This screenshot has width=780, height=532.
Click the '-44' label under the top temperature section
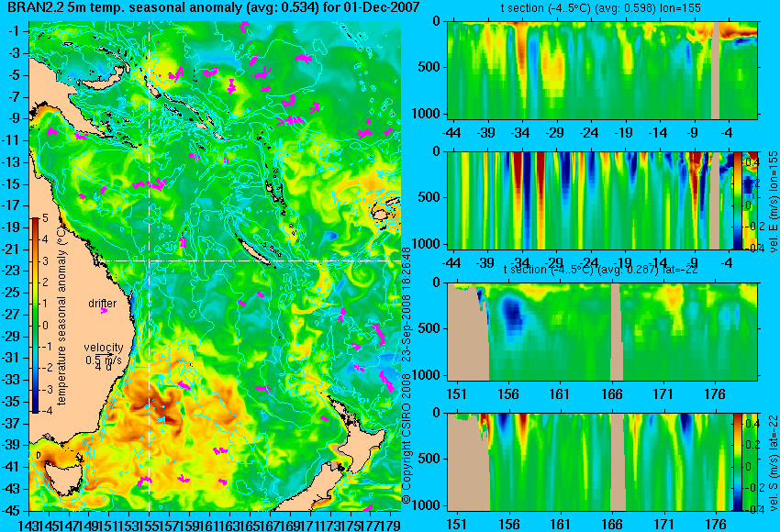(x=451, y=133)
